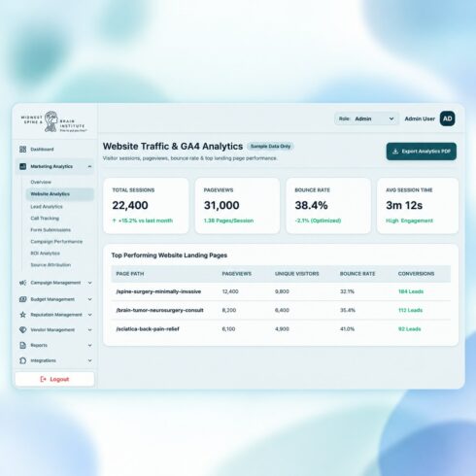The image size is (476, 476).
Task: Open ROI Analytics page
Action: tap(45, 254)
